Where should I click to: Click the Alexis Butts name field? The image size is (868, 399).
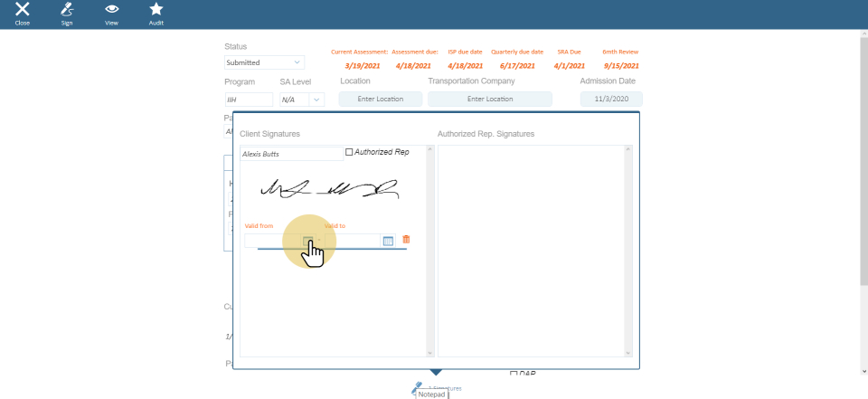click(x=291, y=154)
